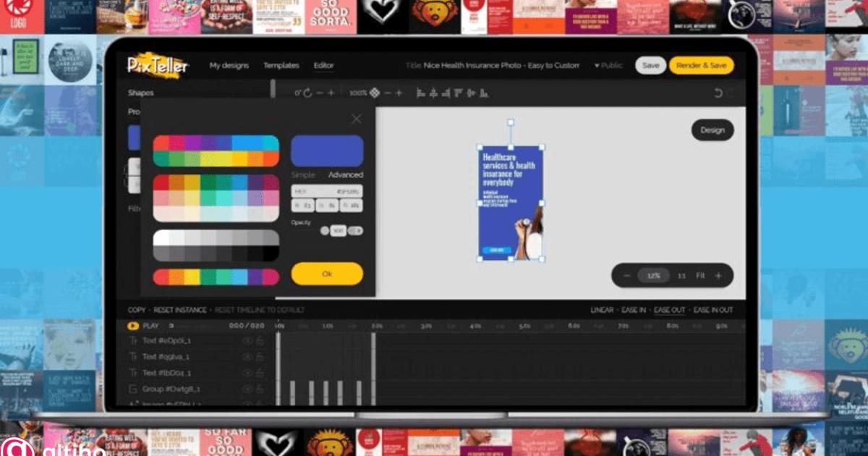
Task: Lock the Text #eDp0l_1 layer
Action: tap(259, 340)
